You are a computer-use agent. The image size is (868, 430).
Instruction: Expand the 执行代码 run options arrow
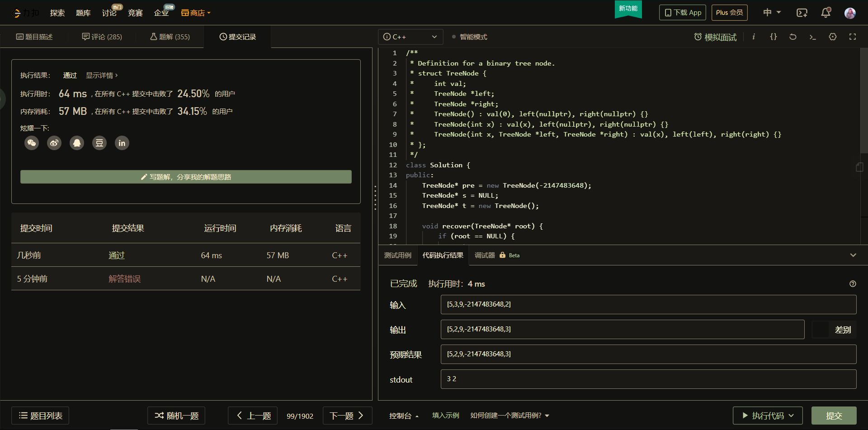tap(792, 416)
